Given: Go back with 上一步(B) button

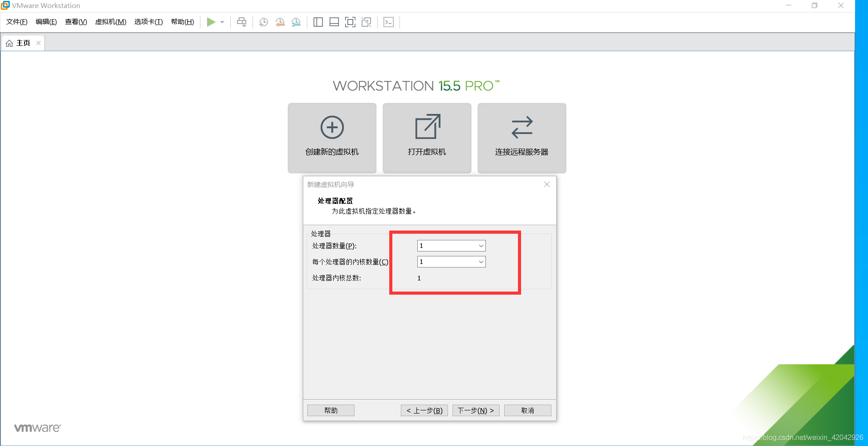Looking at the screenshot, I should point(424,410).
